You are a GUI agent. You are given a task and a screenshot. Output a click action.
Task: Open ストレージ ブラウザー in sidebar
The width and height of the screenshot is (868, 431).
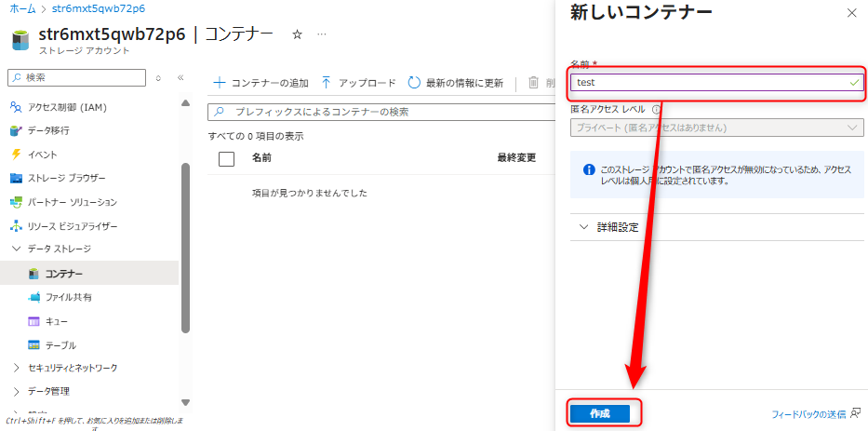click(66, 179)
